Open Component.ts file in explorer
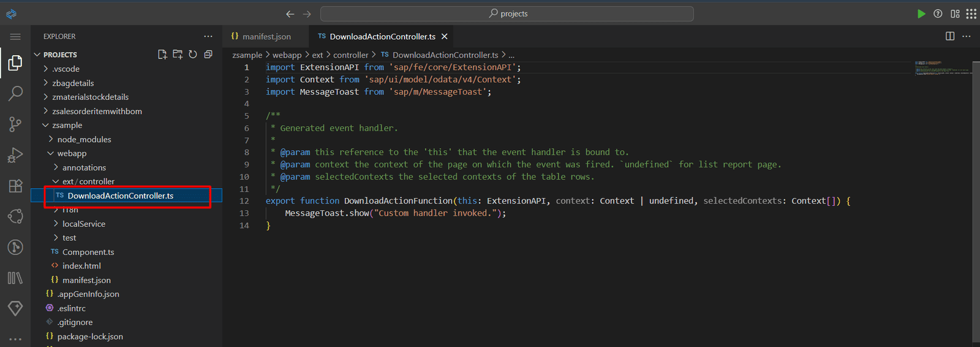 click(x=88, y=252)
